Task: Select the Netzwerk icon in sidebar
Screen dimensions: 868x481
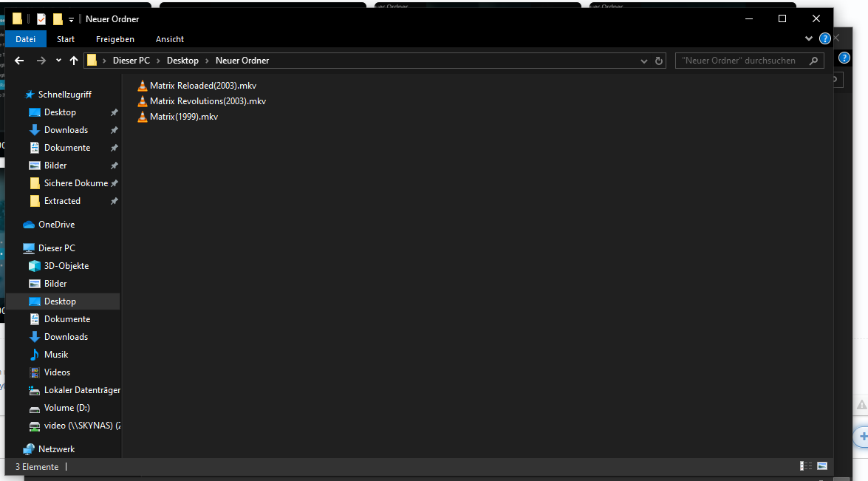Action: [29, 449]
